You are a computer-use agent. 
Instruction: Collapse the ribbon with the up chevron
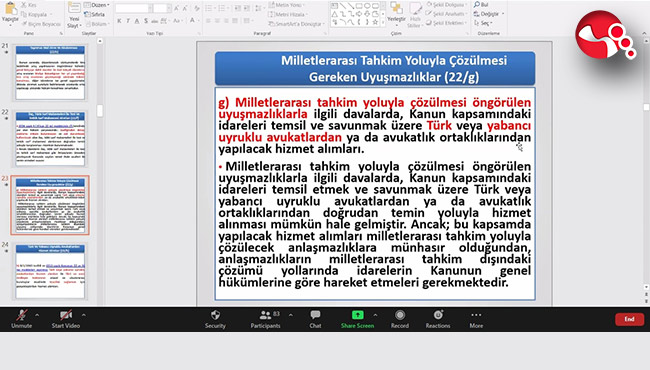[643, 34]
